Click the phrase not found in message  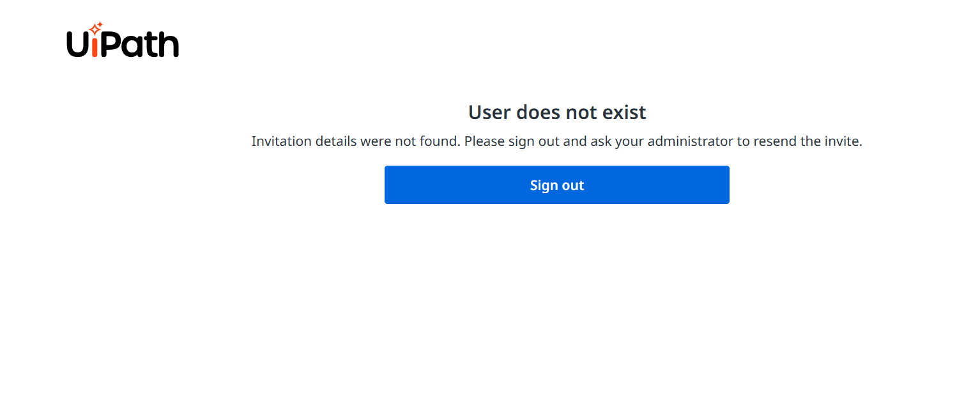[x=427, y=141]
